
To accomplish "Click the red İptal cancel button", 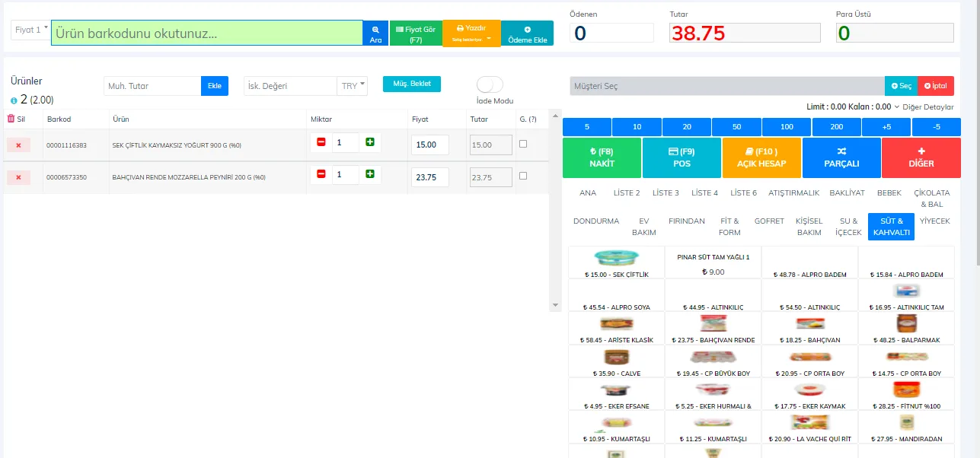I will [x=936, y=86].
